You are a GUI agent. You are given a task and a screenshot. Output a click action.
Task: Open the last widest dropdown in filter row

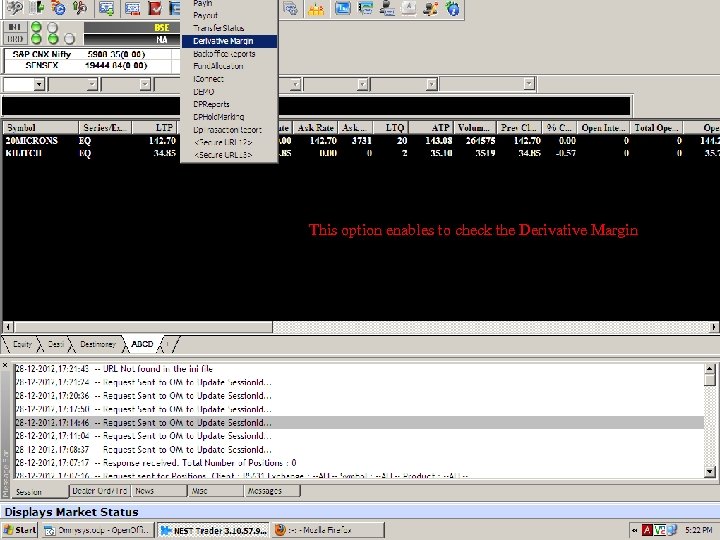(x=529, y=84)
